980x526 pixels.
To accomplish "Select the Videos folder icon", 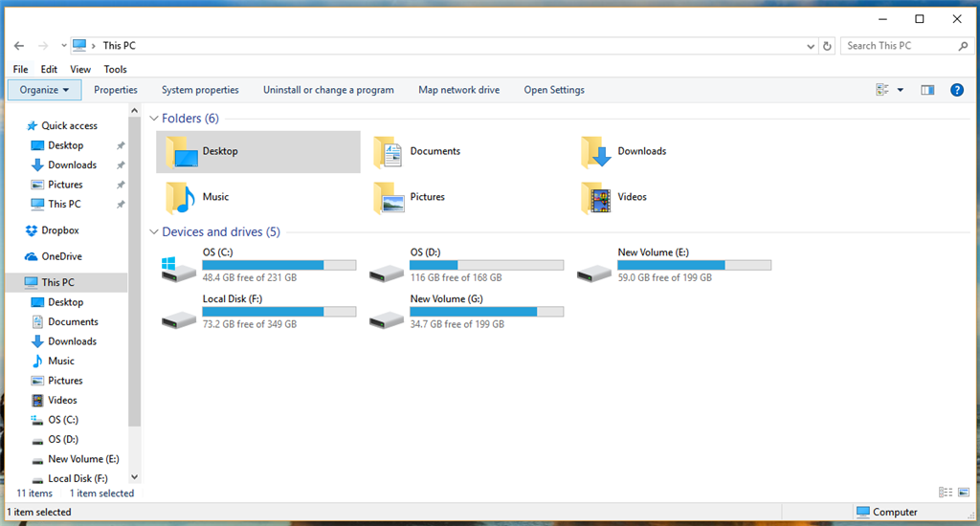I will [x=595, y=197].
